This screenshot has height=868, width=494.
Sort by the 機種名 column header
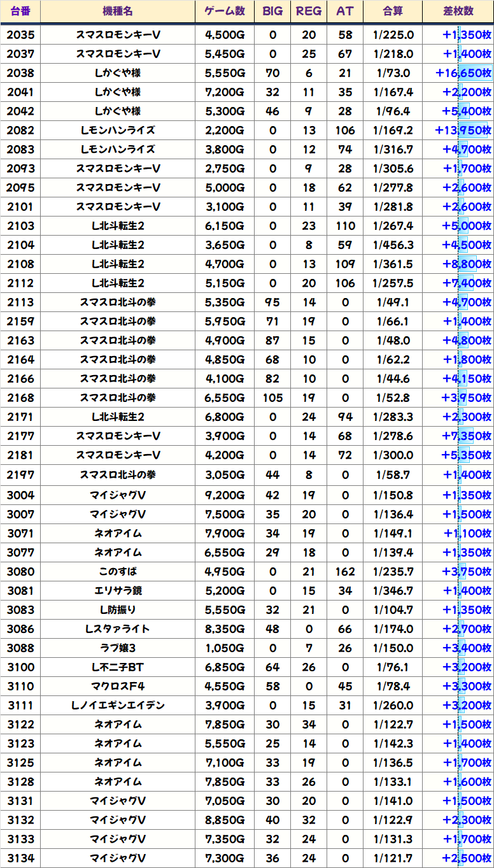coord(118,11)
